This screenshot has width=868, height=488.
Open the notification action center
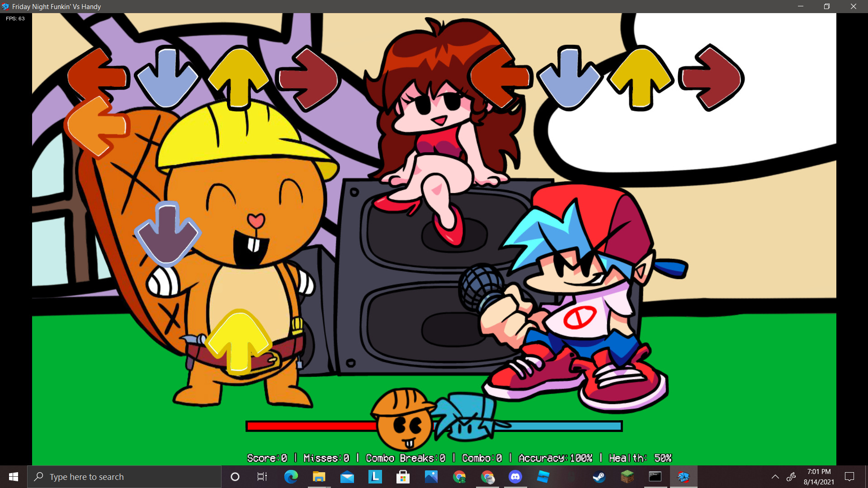click(849, 477)
